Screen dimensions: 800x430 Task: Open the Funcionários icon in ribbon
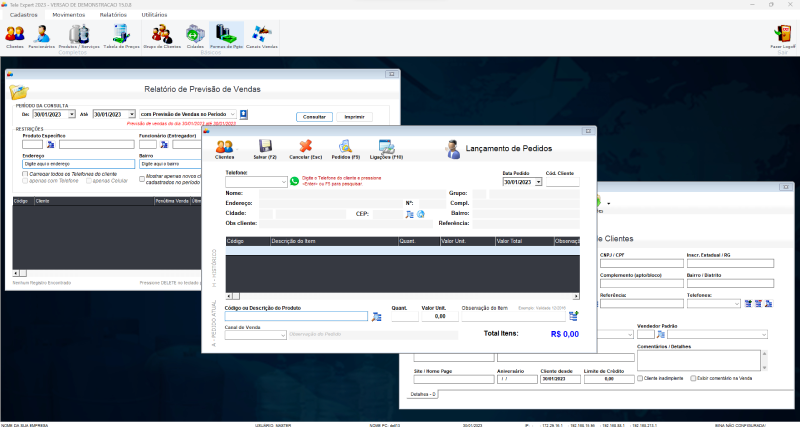[41, 36]
